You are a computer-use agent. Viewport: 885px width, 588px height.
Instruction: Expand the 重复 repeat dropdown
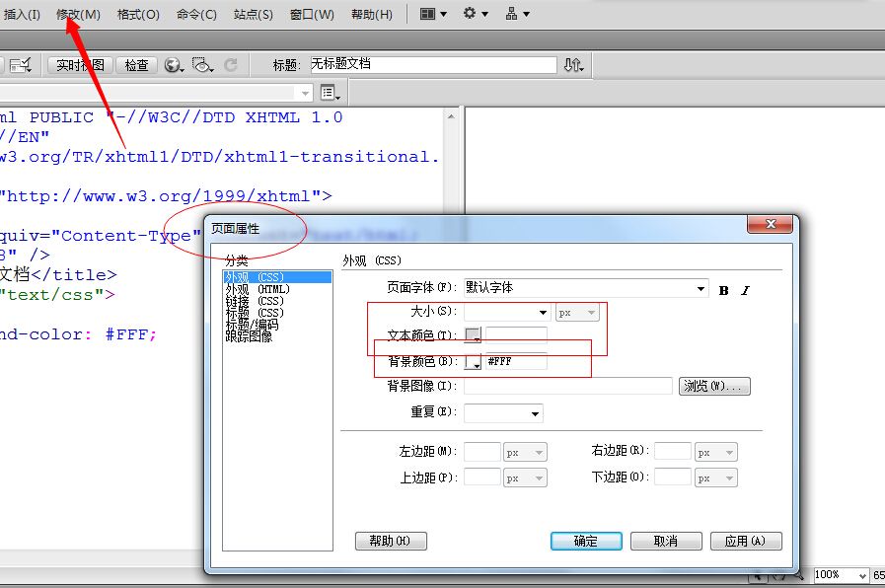533,412
